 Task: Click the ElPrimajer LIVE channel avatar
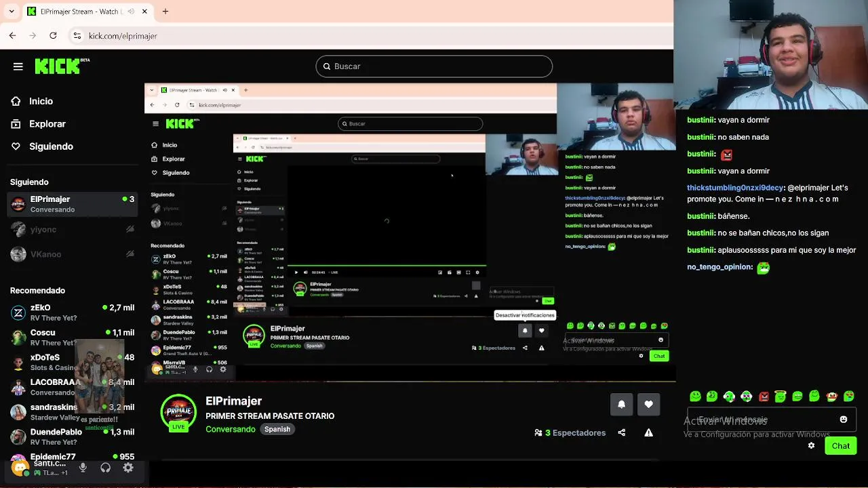[x=178, y=413]
